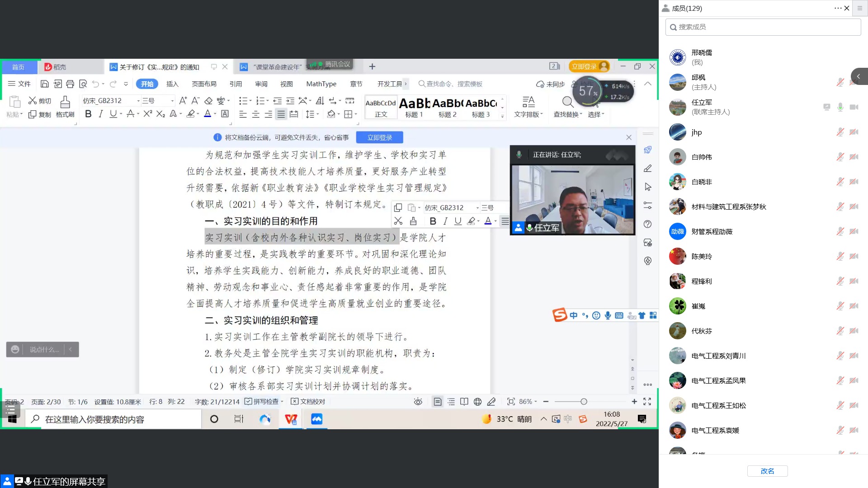Click the 文档校对 (proofreading) button

pyautogui.click(x=308, y=401)
